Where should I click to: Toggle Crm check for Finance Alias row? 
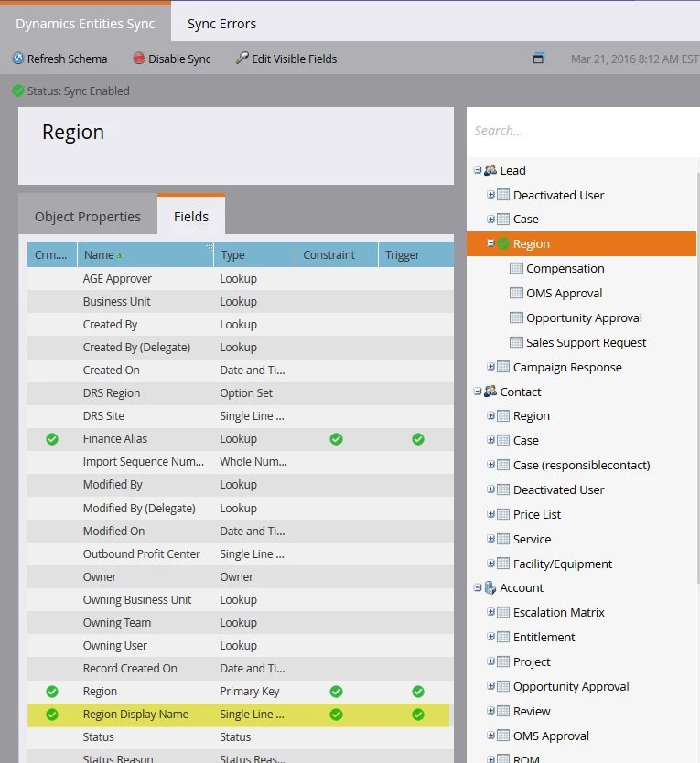coord(52,439)
